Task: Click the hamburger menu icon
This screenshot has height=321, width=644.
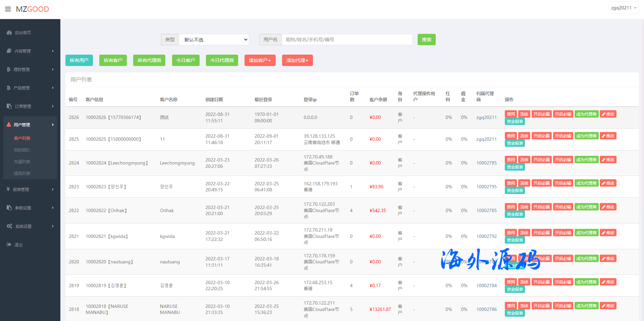Action: click(8, 9)
